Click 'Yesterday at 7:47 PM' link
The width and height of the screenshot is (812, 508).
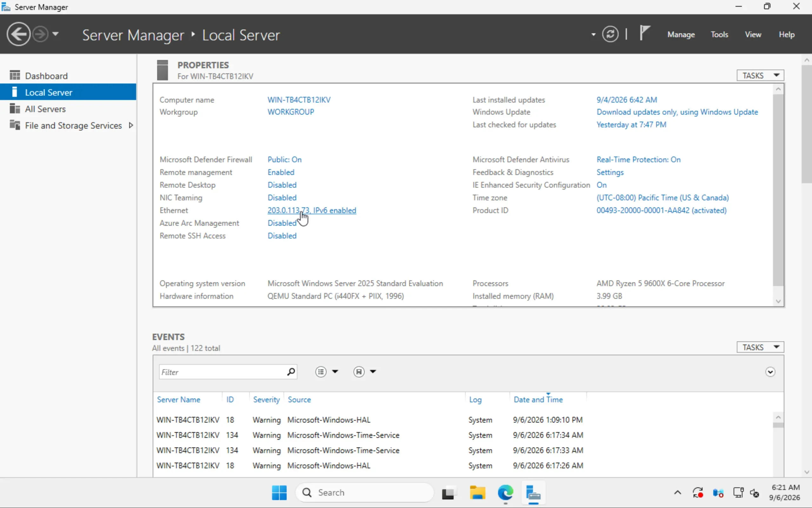(x=631, y=125)
